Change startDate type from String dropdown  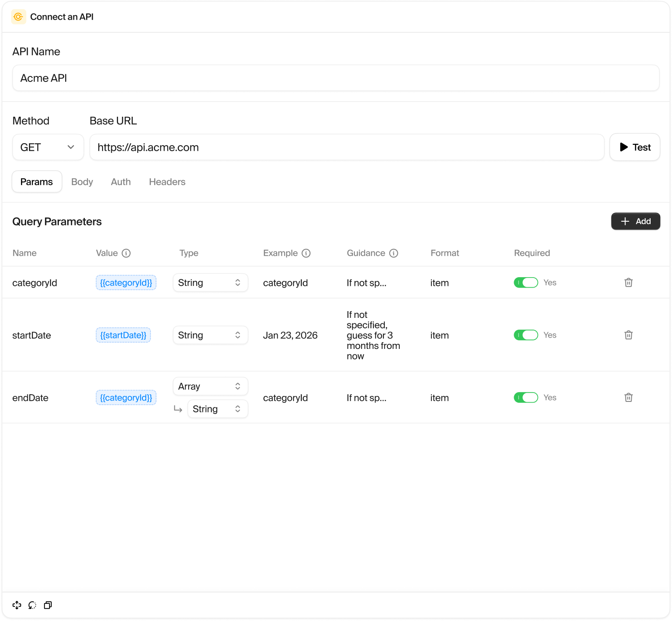210,335
